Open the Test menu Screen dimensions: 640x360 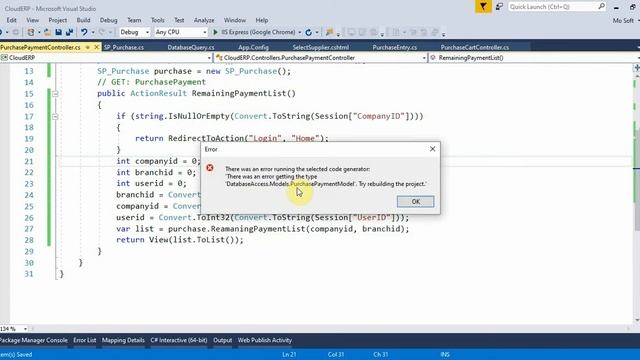(179, 20)
